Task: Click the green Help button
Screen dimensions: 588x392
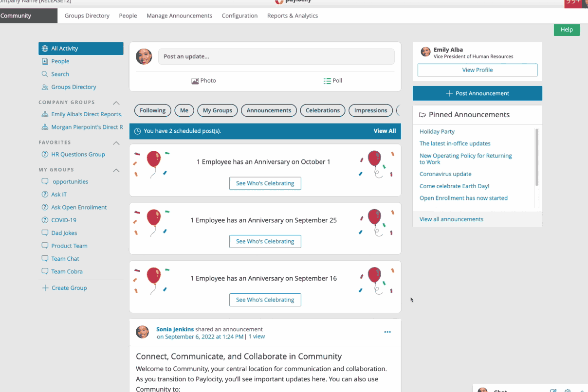Action: pyautogui.click(x=567, y=30)
